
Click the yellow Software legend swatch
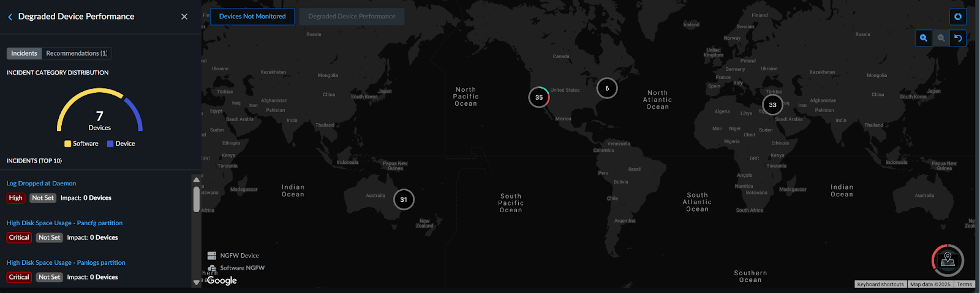coord(68,144)
